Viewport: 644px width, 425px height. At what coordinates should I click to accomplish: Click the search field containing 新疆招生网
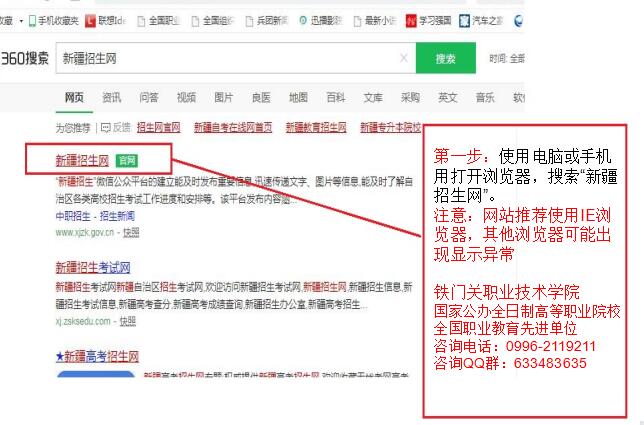[220, 59]
